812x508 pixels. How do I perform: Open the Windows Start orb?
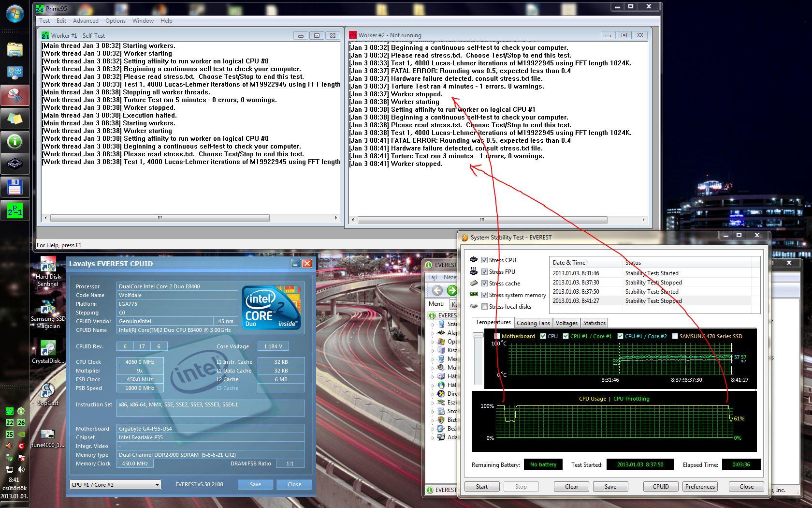14,14
